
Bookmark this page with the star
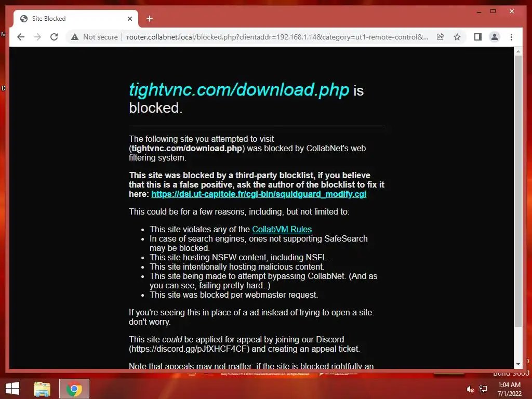(457, 37)
